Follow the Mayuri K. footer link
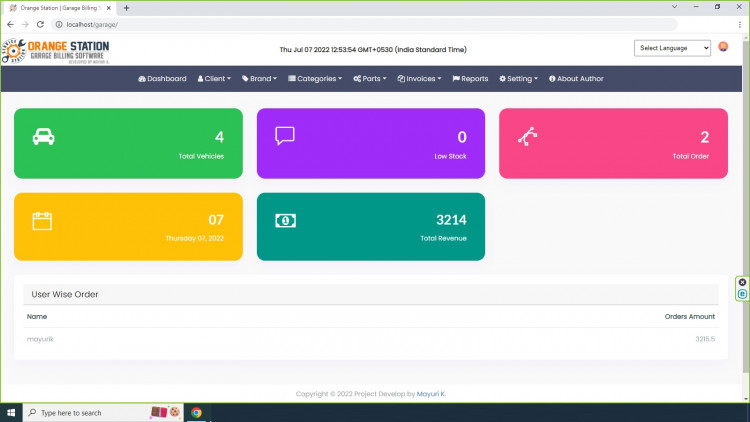This screenshot has height=422, width=750. (431, 394)
